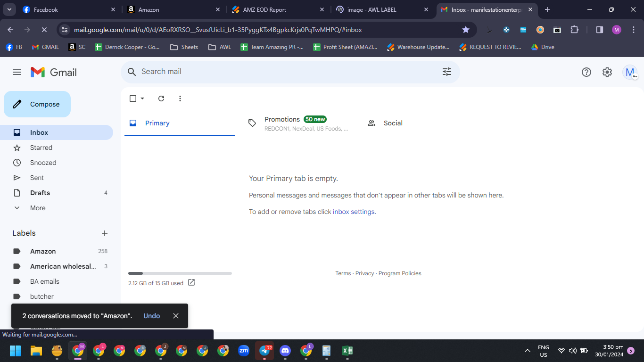The width and height of the screenshot is (644, 362).
Task: Open the Google account avatar menu
Action: point(630,72)
